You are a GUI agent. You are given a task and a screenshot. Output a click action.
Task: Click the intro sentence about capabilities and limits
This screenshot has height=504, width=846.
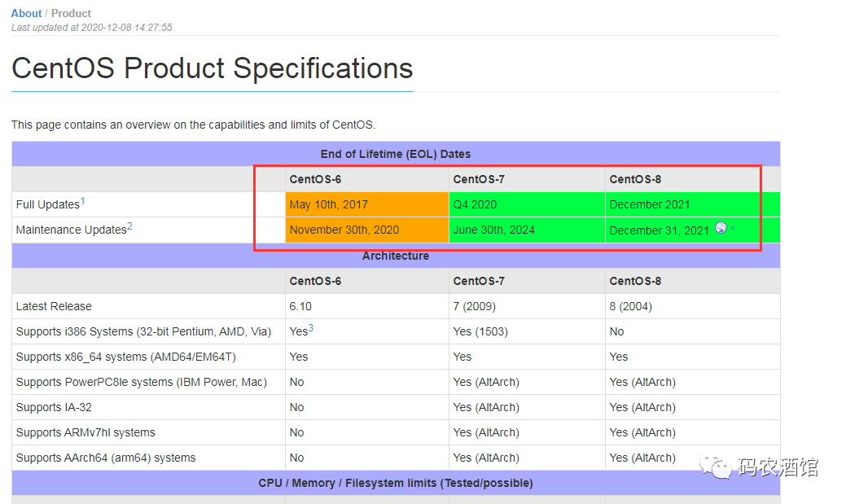[193, 125]
